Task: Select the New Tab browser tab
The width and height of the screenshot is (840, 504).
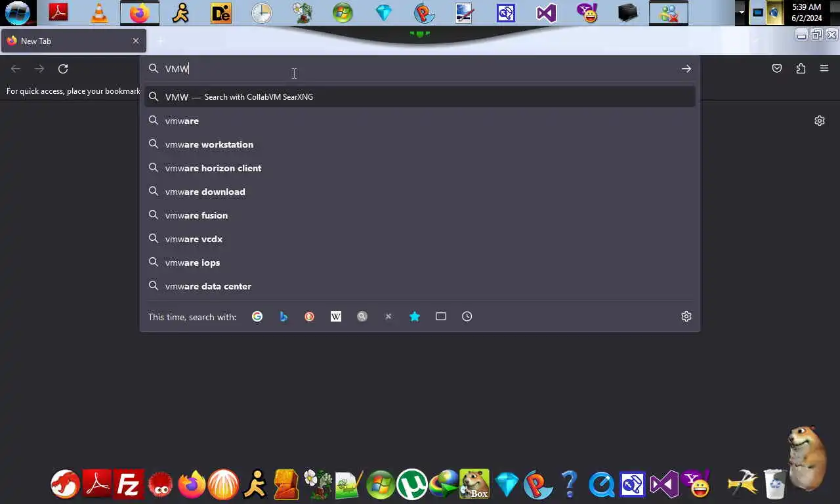Action: (72, 41)
